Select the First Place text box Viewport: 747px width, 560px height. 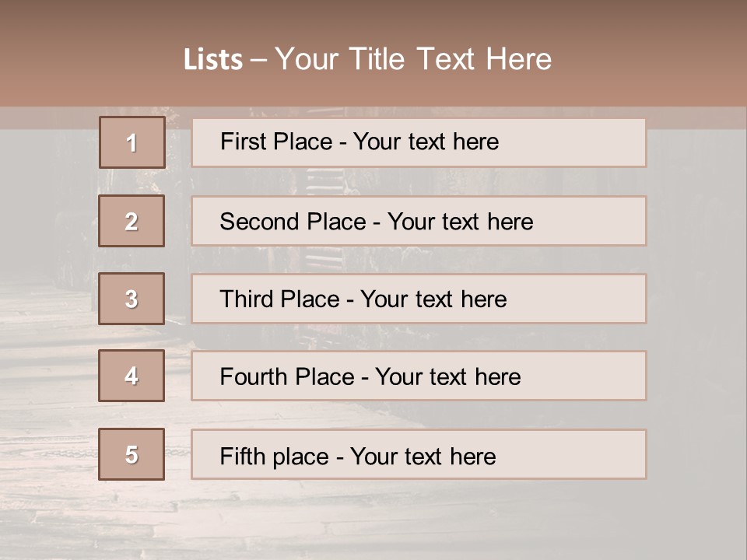(x=419, y=142)
